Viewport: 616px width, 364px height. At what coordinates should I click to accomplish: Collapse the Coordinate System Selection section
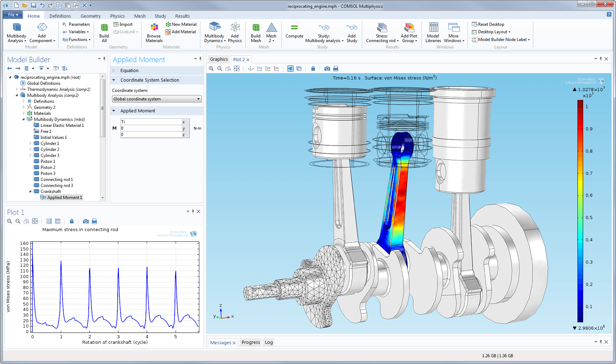[x=114, y=80]
